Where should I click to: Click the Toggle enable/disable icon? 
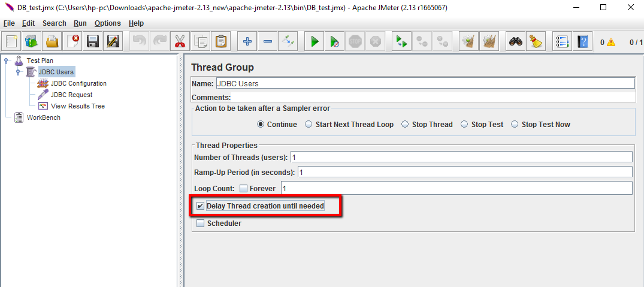point(287,41)
